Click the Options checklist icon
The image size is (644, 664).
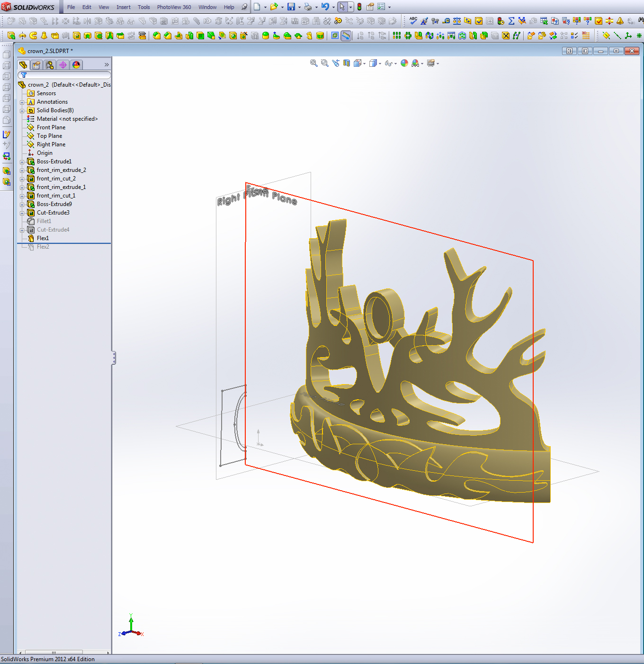[381, 7]
